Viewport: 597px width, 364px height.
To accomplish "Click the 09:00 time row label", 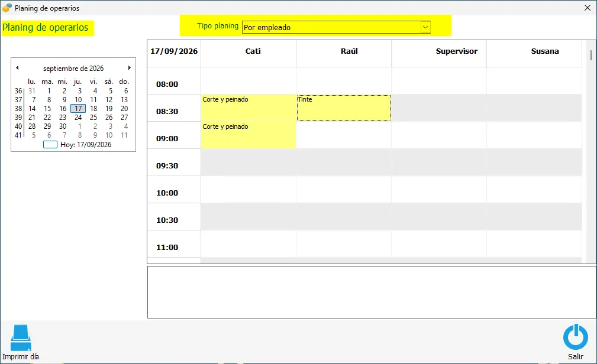I will 167,138.
